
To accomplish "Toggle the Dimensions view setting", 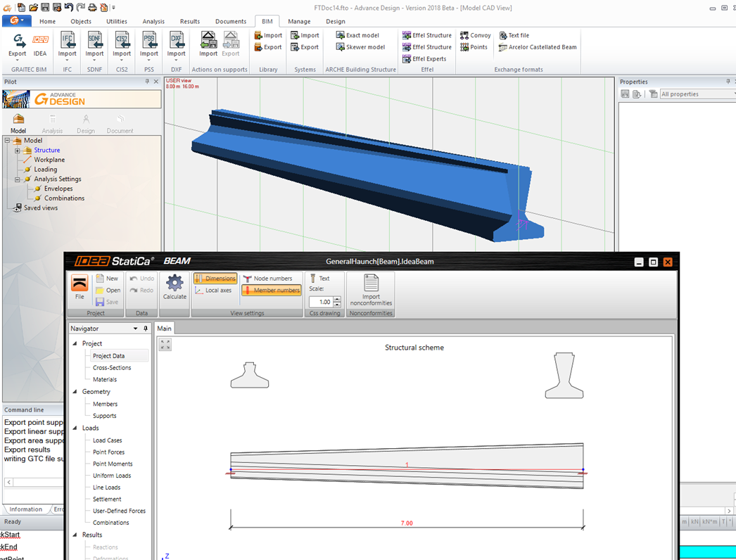I will click(x=215, y=279).
